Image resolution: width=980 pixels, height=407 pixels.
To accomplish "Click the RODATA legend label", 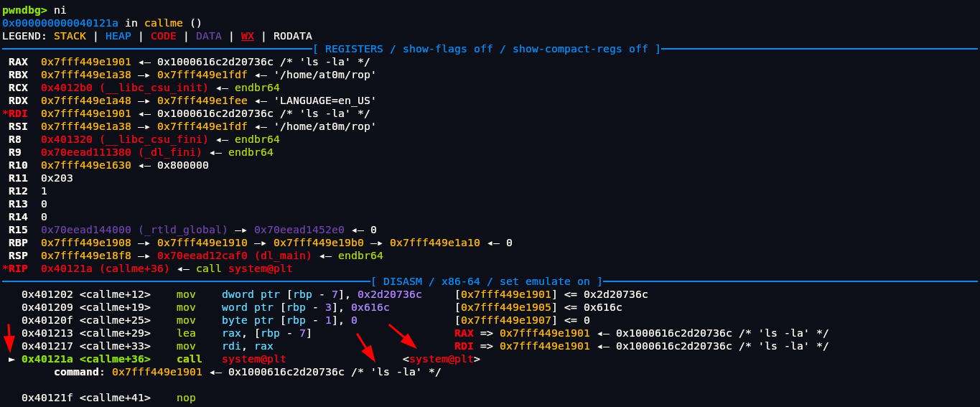I will tap(293, 36).
